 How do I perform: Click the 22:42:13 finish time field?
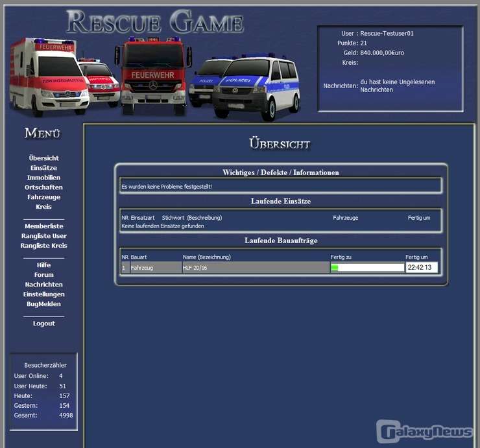coord(422,268)
